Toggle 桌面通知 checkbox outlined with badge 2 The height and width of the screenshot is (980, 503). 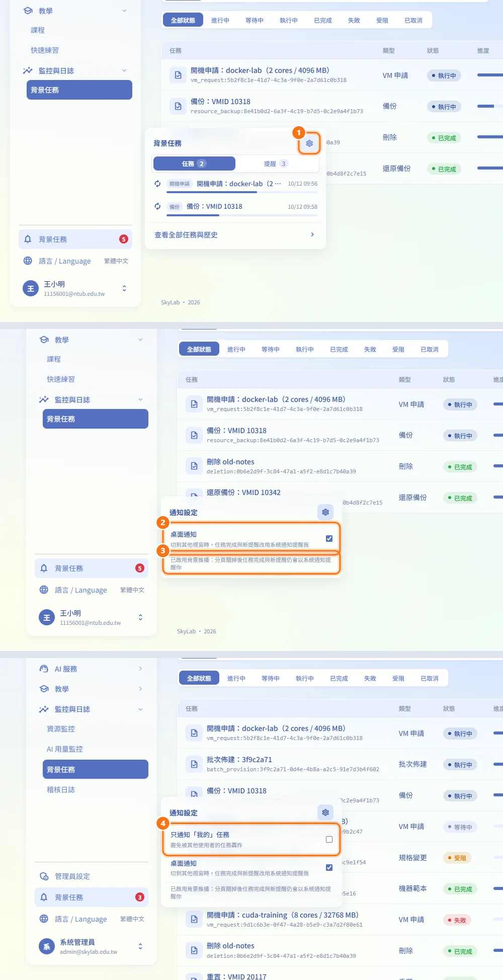[329, 538]
